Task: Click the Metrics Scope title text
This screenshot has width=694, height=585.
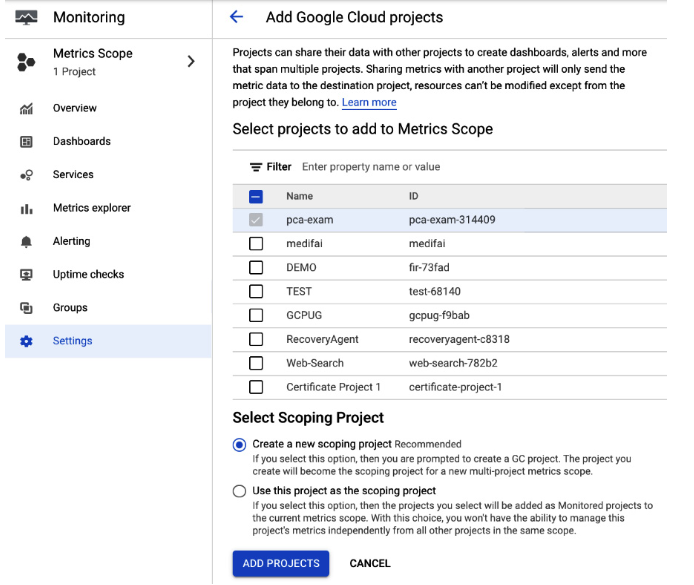Action: pyautogui.click(x=93, y=54)
